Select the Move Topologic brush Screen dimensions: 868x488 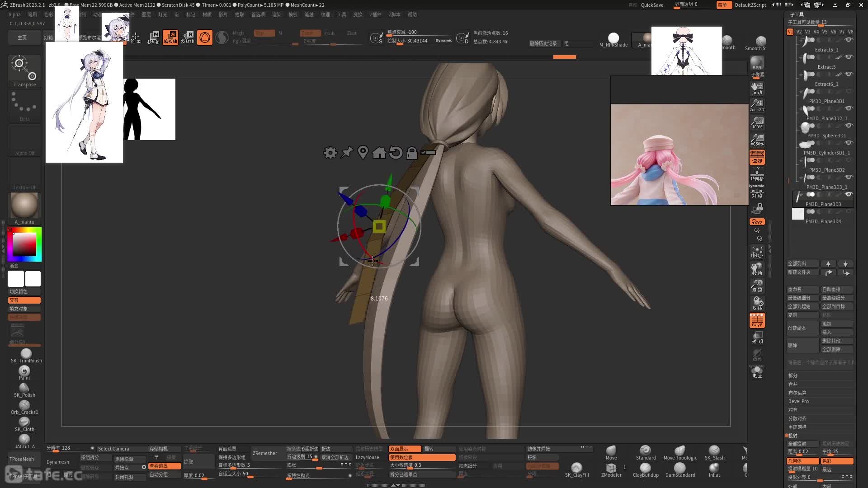(680, 453)
